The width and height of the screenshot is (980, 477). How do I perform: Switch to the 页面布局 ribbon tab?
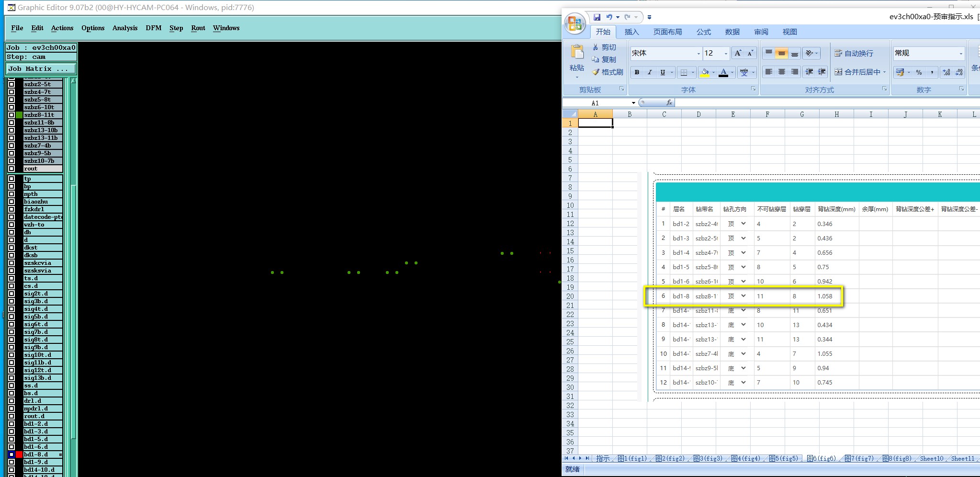point(667,32)
